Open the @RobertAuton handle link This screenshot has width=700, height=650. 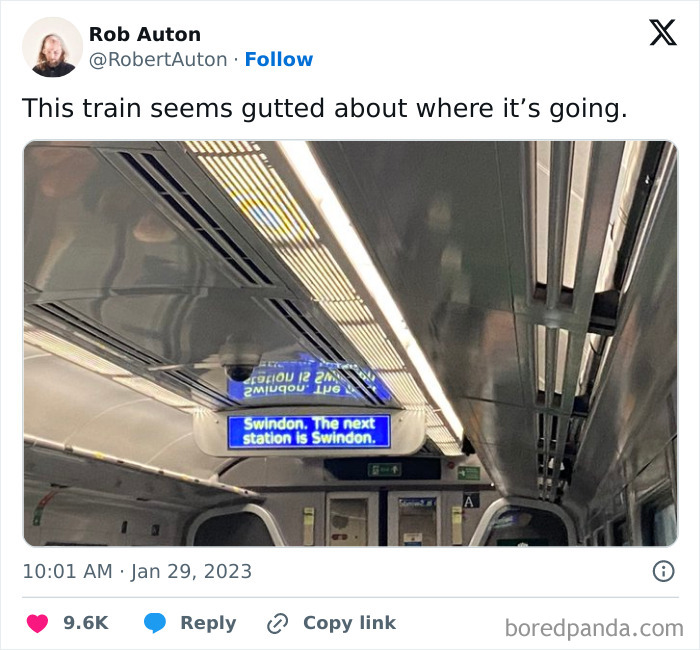click(x=158, y=59)
